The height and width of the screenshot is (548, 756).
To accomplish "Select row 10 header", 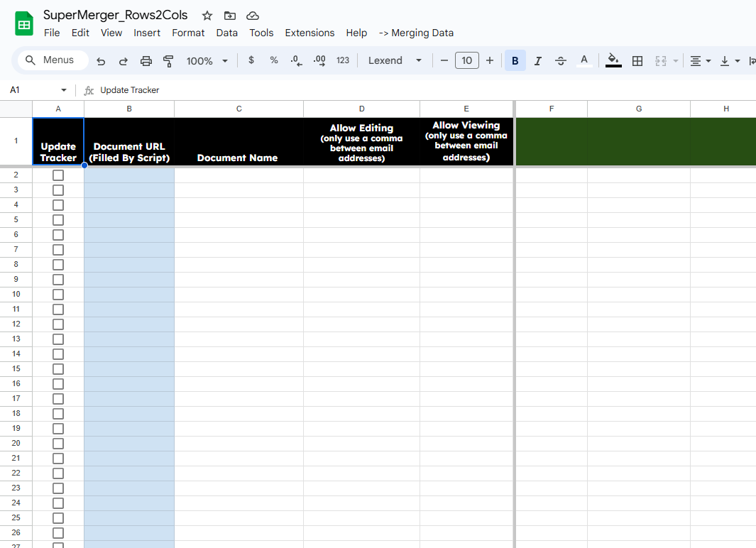I will (x=16, y=295).
